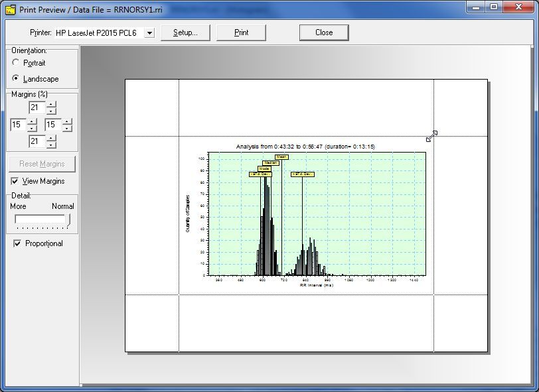Decrease the bottom margin with down arrow
539x392 pixels.
(51, 145)
